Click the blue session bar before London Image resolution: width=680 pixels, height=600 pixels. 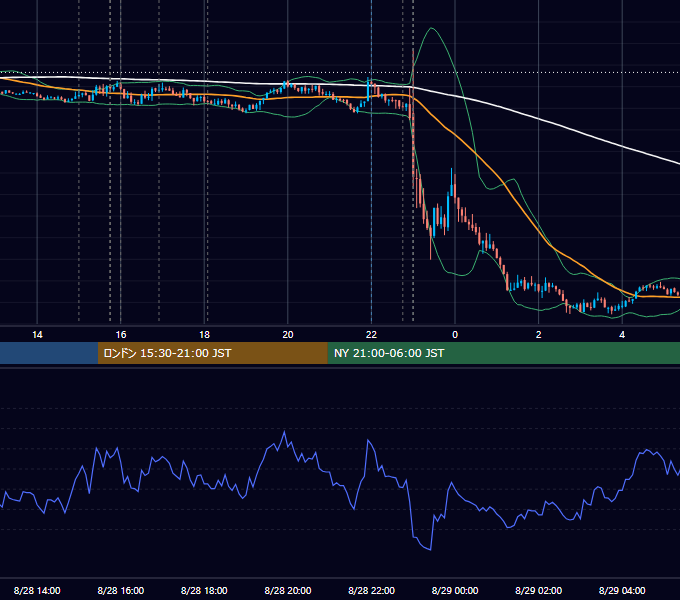[49, 353]
